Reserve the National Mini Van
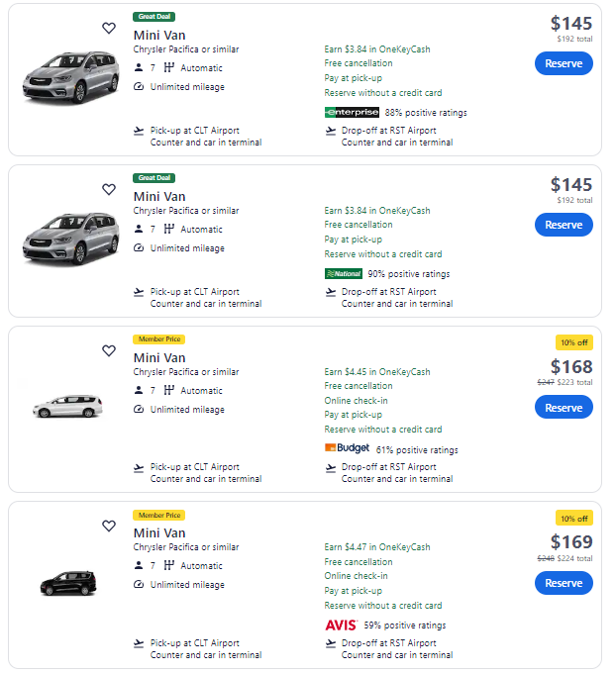The width and height of the screenshot is (616, 674). coord(564,225)
